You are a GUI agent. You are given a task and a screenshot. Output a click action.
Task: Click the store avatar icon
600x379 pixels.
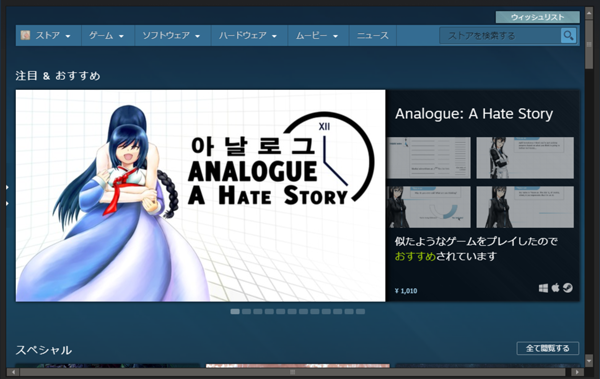[x=25, y=35]
